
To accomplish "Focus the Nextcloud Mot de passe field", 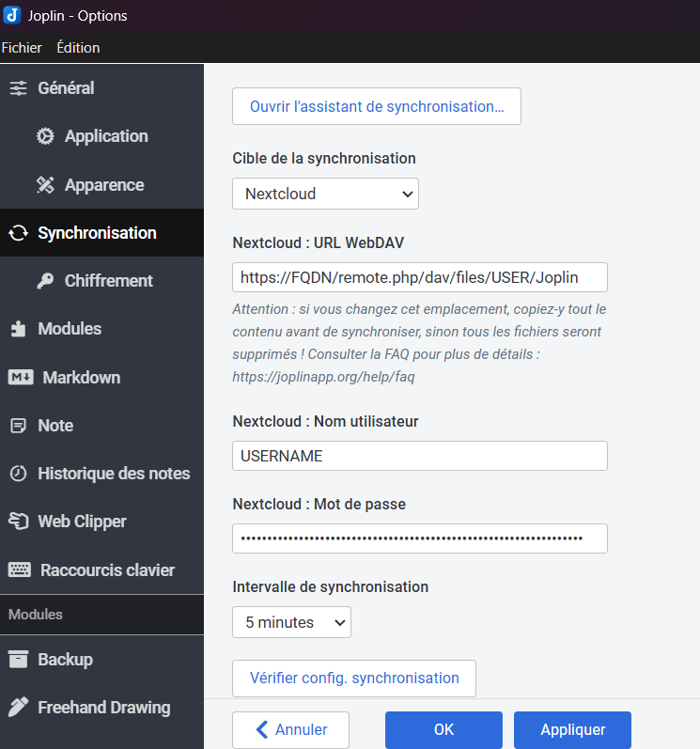I will pyautogui.click(x=420, y=538).
